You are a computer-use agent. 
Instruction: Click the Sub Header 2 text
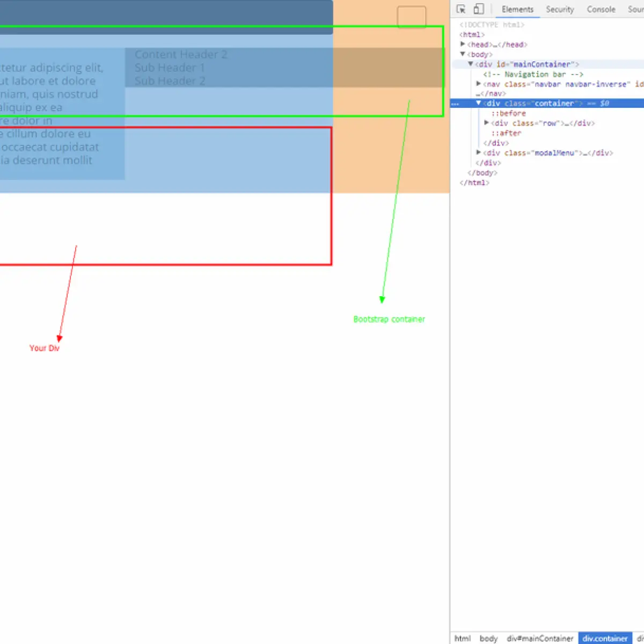pyautogui.click(x=170, y=81)
